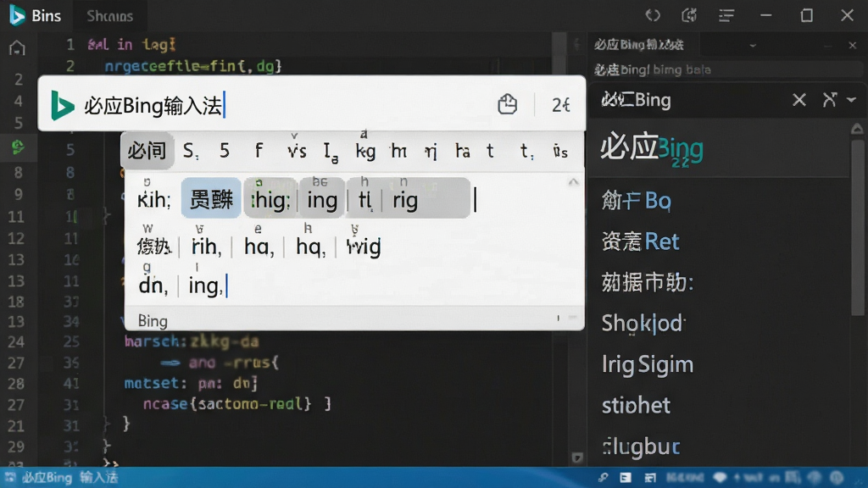Choose the 'kih;' candidate
Image resolution: width=868 pixels, height=488 pixels.
click(x=154, y=199)
